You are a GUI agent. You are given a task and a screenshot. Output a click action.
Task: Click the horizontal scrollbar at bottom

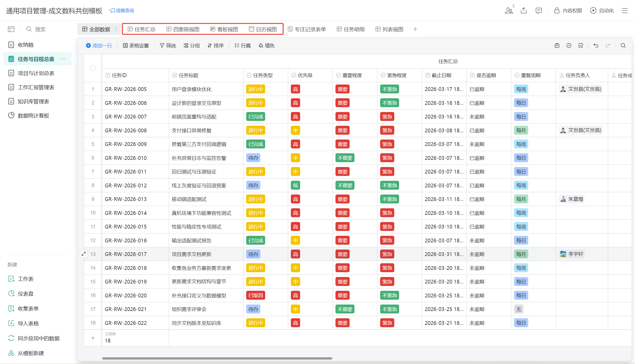(x=217, y=358)
